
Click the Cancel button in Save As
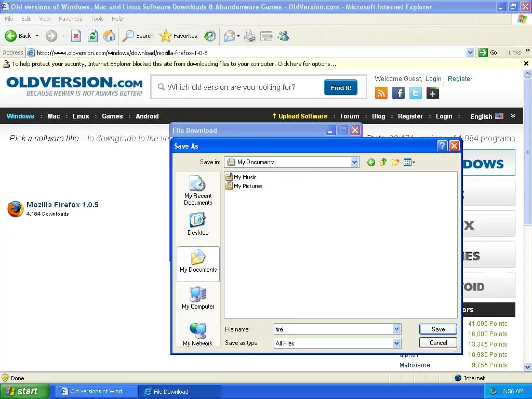438,343
